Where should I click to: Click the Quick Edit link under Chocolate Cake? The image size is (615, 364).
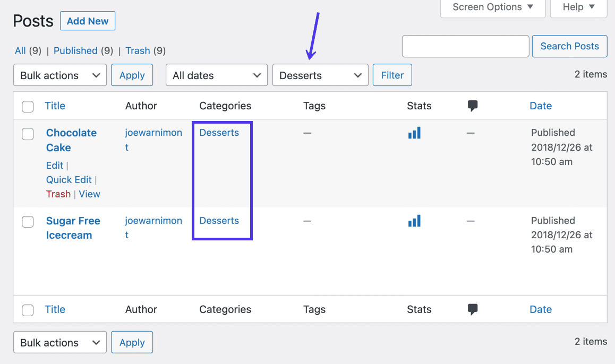[69, 180]
